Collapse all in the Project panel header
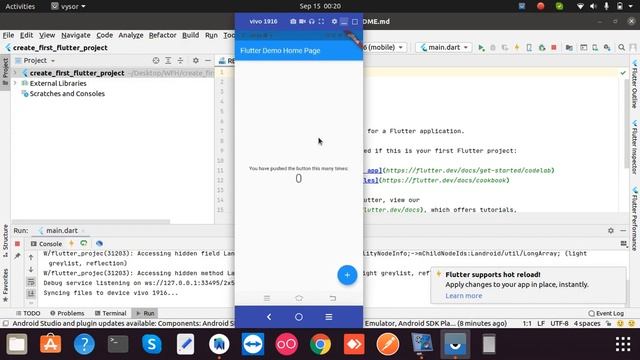Viewport: 640px width, 360px height. coord(180,60)
